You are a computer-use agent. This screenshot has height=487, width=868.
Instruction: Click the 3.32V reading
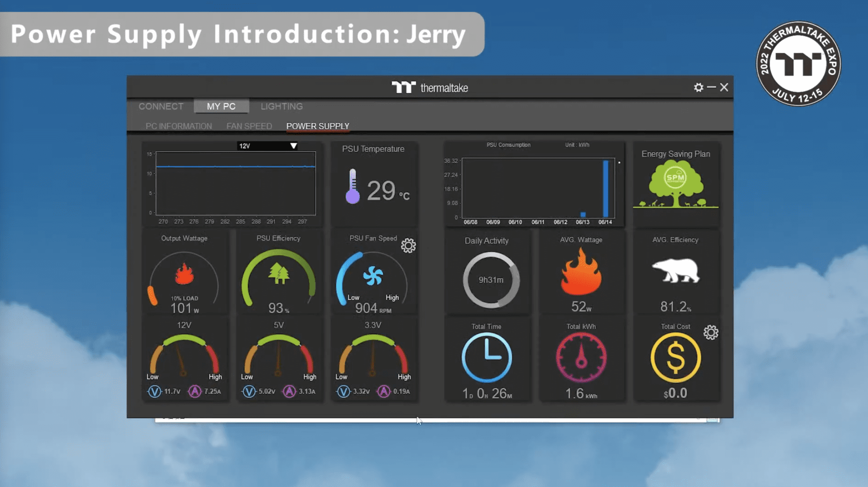[361, 391]
